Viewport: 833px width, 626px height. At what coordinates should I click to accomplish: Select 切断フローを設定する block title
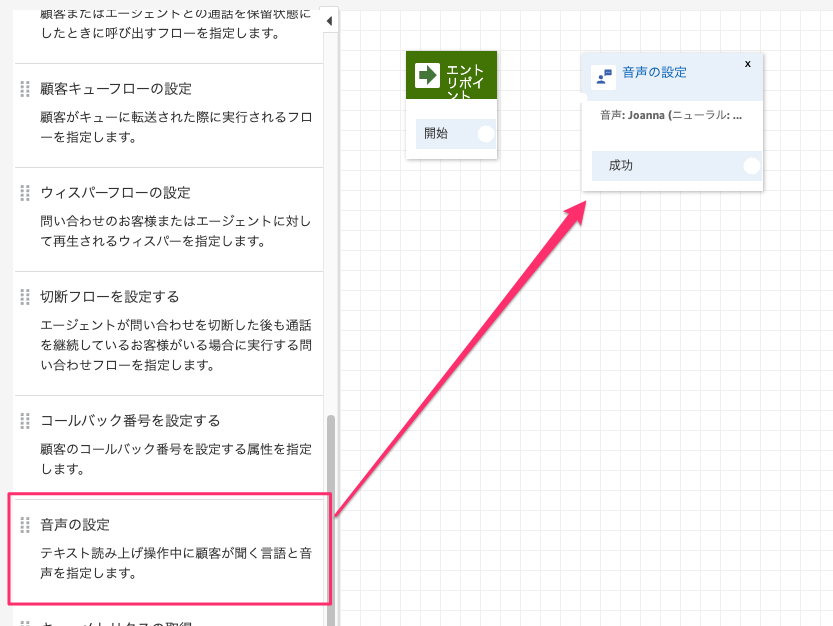coord(110,297)
